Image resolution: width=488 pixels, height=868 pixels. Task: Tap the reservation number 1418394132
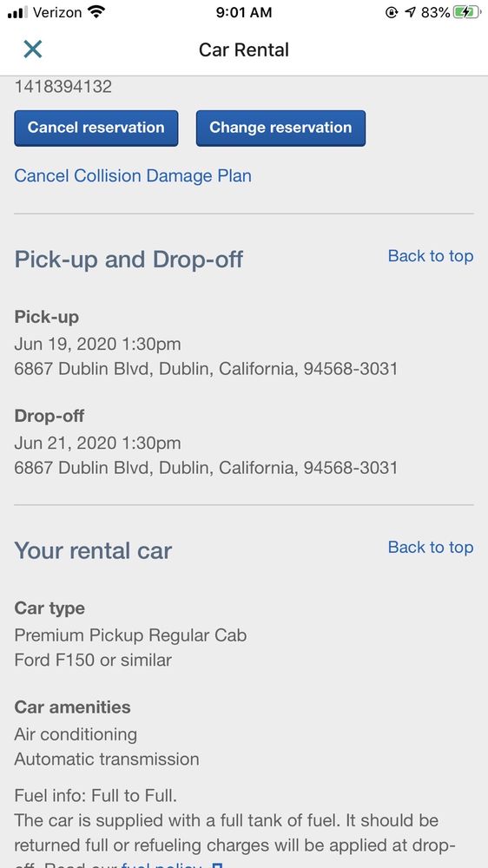(x=63, y=86)
